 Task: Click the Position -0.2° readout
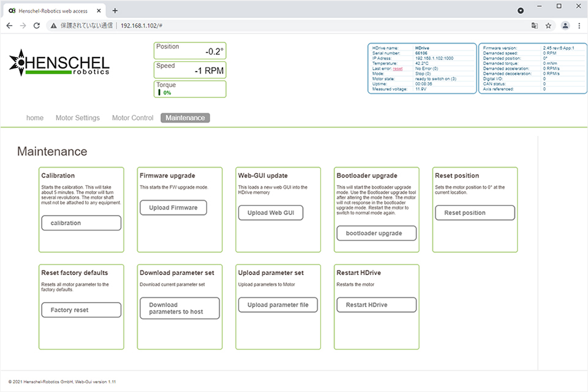[190, 51]
